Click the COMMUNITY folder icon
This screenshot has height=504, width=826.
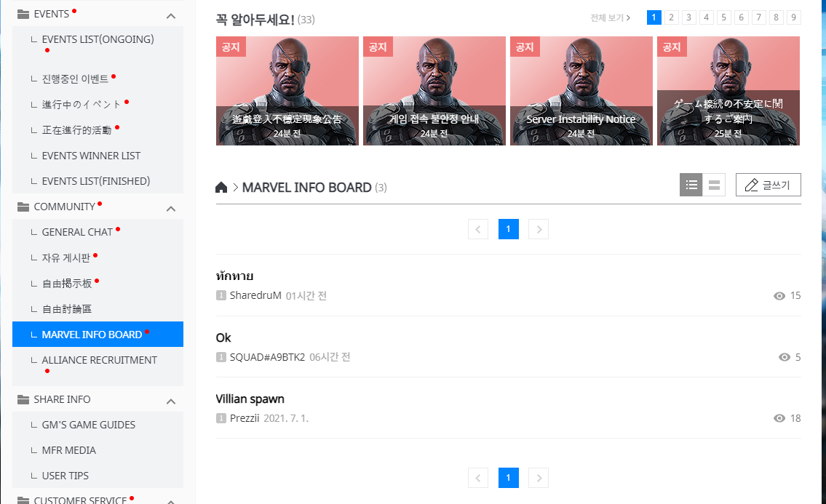point(23,207)
